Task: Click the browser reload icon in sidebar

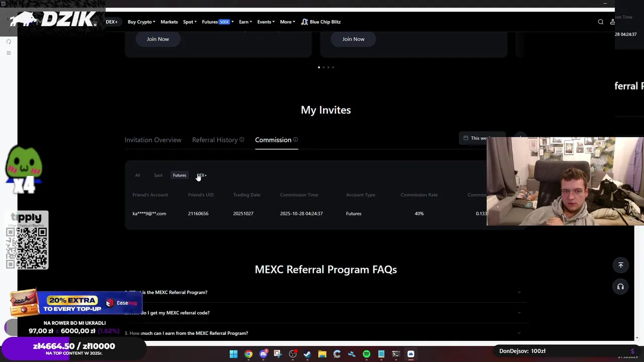Action: [9, 42]
